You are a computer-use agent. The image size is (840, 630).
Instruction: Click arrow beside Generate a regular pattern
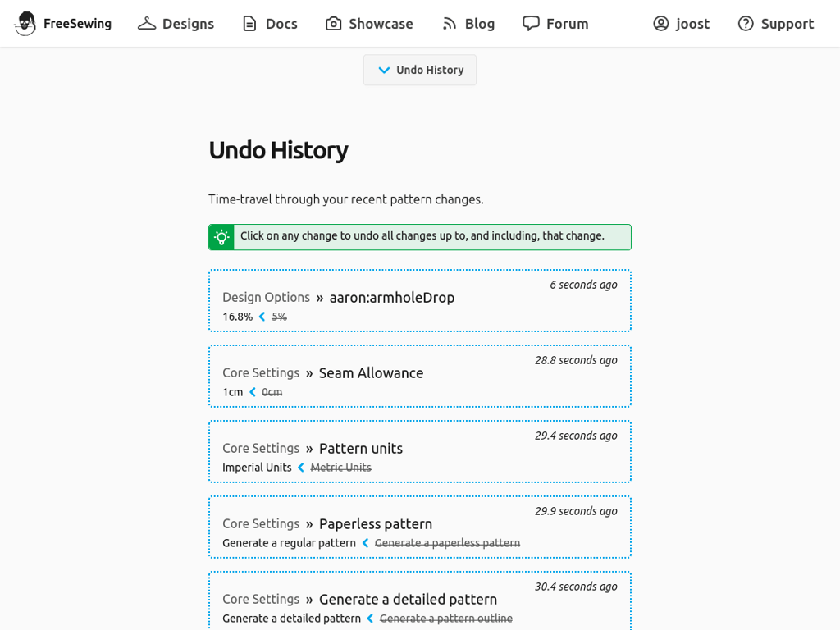pos(365,543)
